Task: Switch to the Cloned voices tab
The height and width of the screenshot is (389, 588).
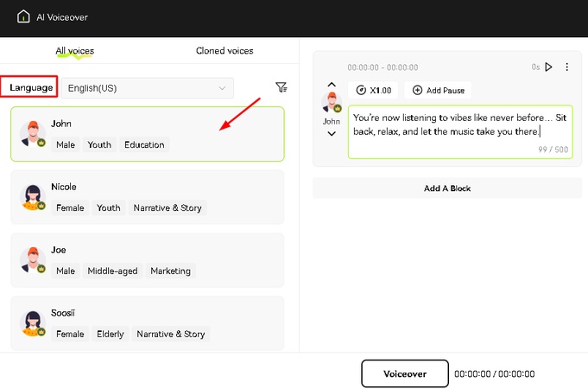Action: coord(224,51)
